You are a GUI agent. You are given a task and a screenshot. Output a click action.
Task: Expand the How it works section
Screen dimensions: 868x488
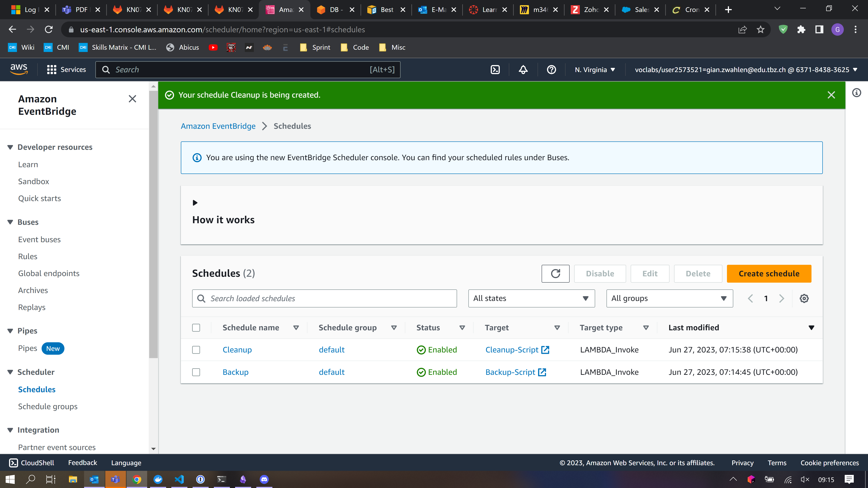pyautogui.click(x=195, y=203)
